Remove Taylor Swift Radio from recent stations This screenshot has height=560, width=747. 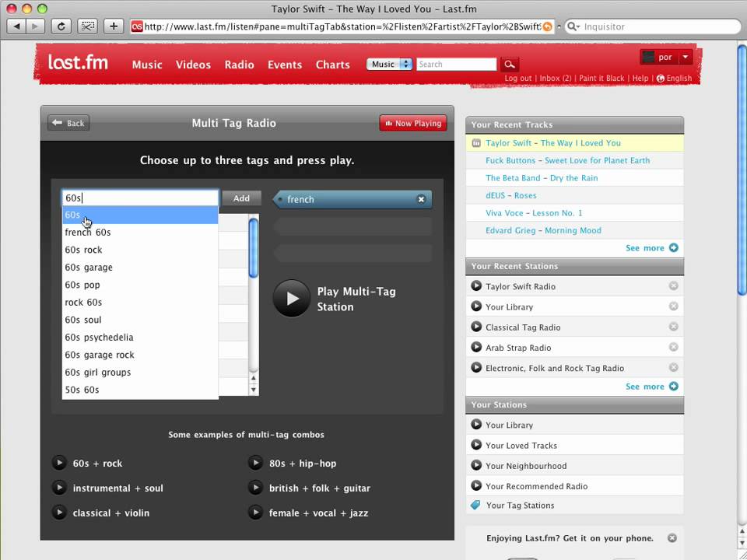(x=673, y=285)
